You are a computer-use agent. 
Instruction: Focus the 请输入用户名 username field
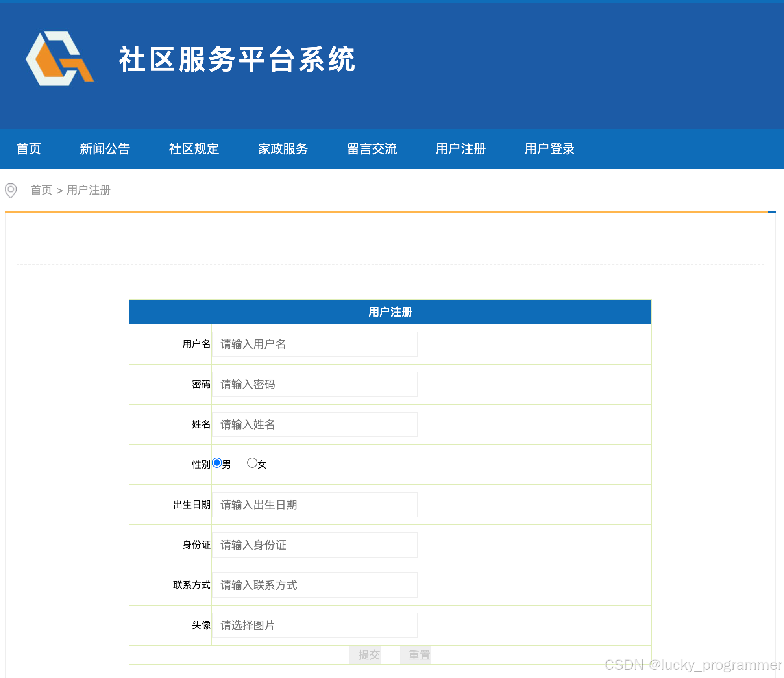pyautogui.click(x=314, y=344)
